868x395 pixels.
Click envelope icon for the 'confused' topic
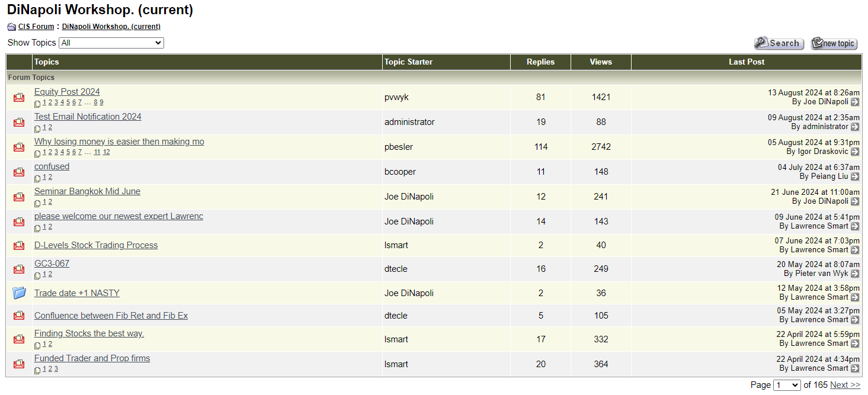[x=19, y=172]
